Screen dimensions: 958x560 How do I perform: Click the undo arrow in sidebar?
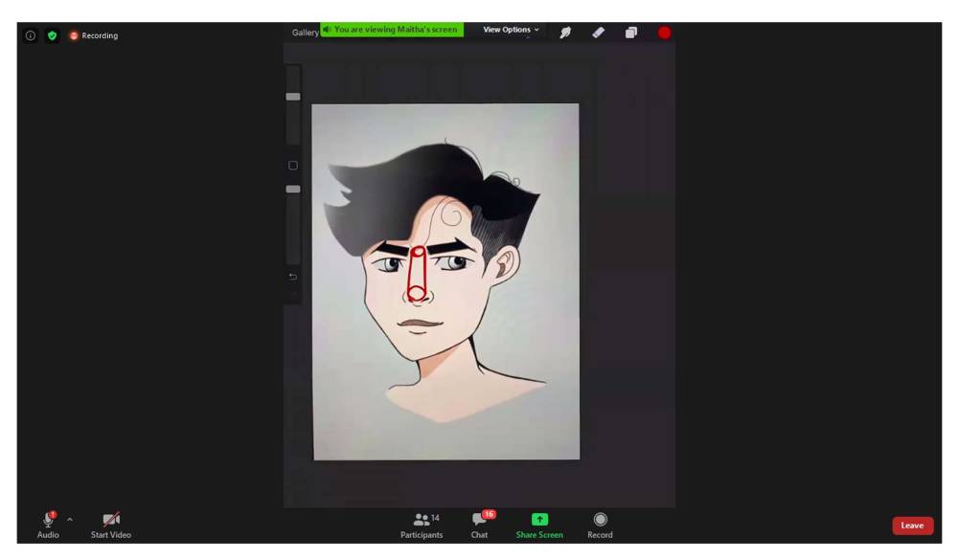[x=293, y=278]
